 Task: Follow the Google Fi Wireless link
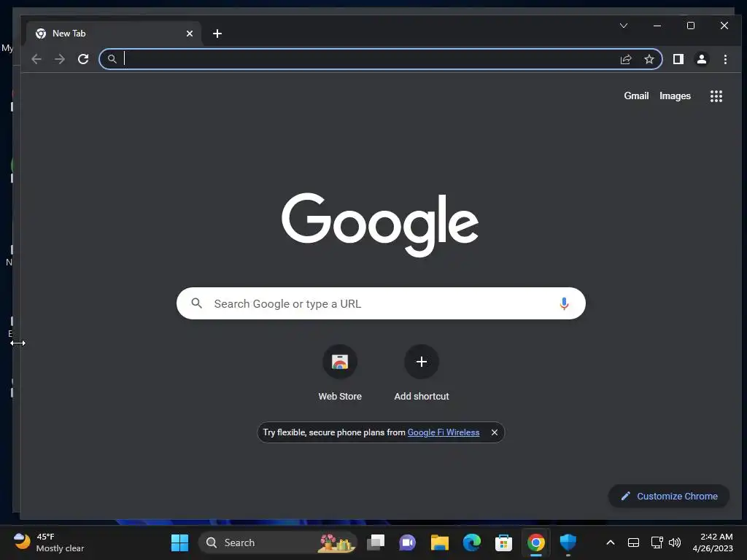(444, 432)
